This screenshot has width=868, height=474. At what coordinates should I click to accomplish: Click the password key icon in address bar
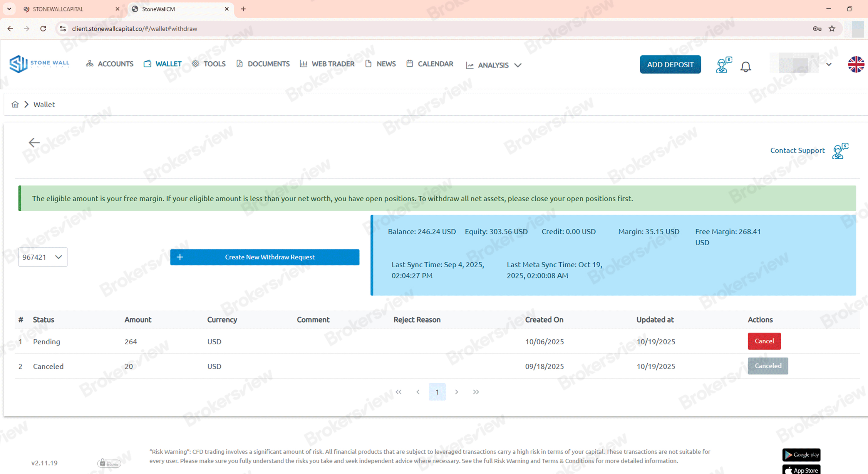click(817, 28)
